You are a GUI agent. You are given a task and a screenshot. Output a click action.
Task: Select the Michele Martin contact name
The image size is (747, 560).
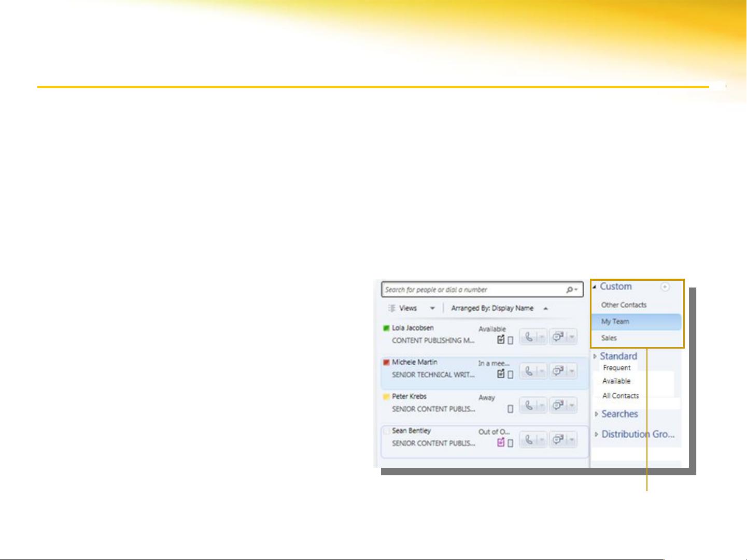tap(415, 362)
